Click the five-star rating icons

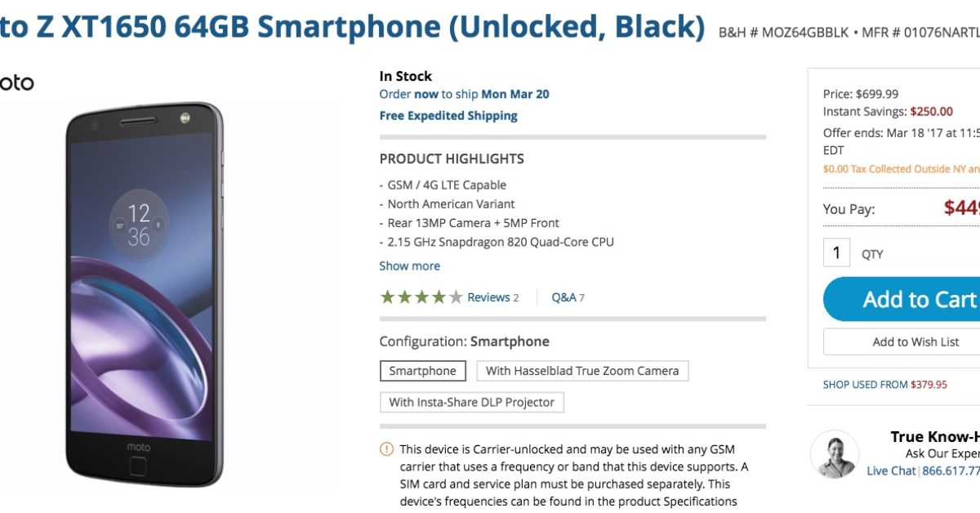click(421, 297)
